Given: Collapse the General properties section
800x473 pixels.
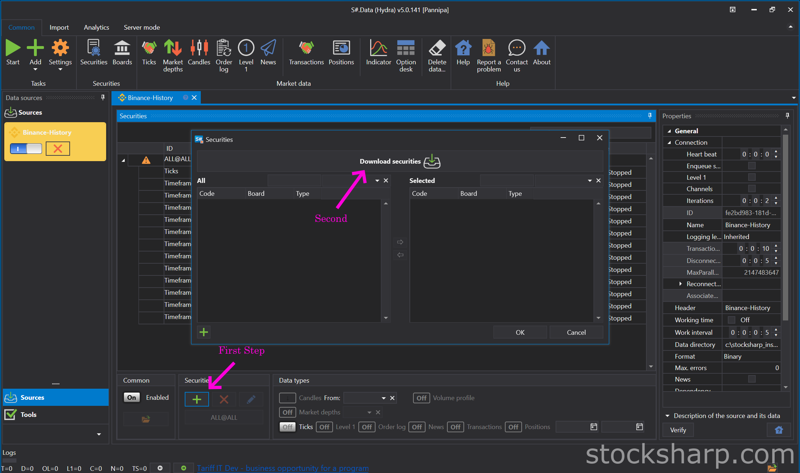Looking at the screenshot, I should point(670,131).
